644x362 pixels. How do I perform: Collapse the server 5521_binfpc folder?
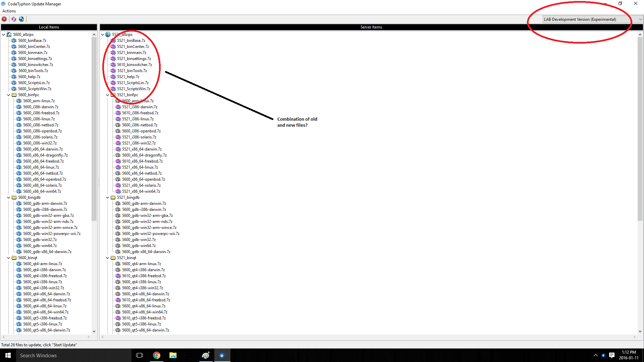coord(108,95)
